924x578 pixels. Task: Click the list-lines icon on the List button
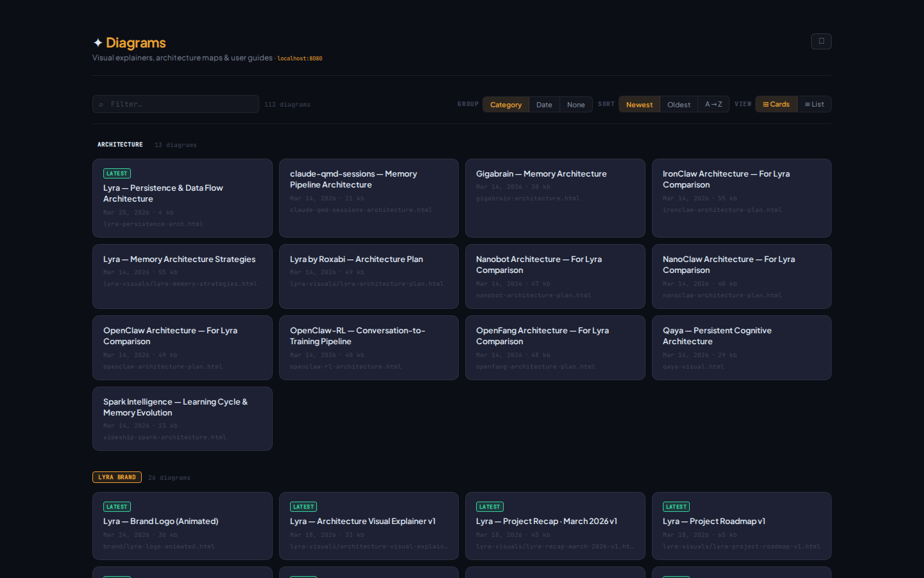[807, 103]
